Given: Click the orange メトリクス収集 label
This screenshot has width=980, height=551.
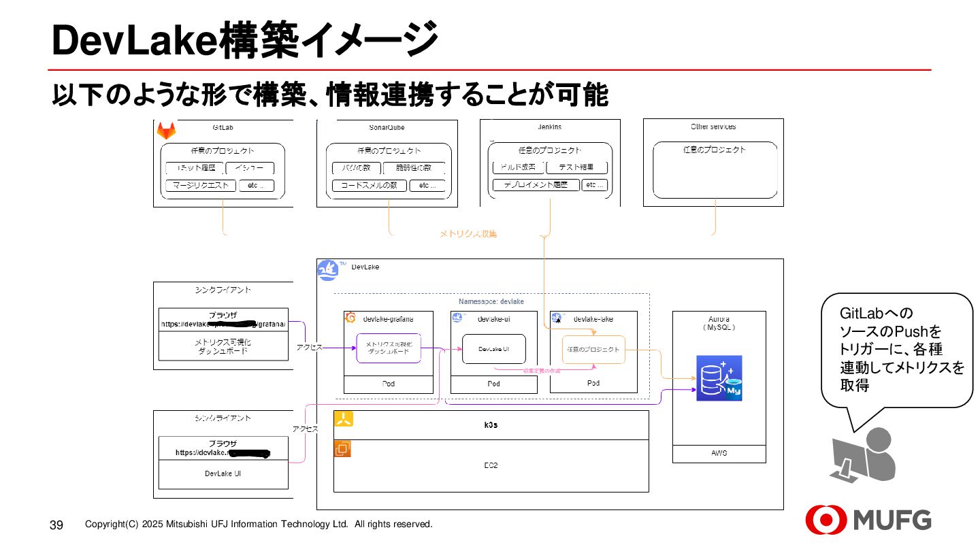Looking at the screenshot, I should (468, 233).
